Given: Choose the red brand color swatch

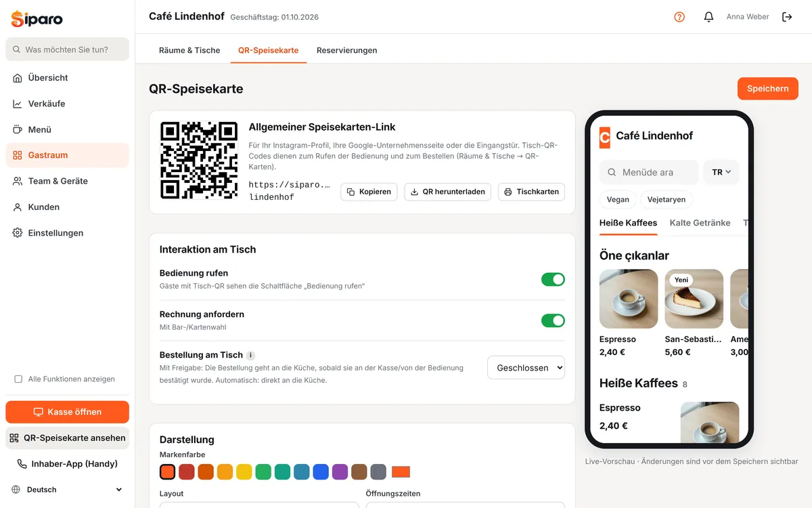Looking at the screenshot, I should click(187, 471).
